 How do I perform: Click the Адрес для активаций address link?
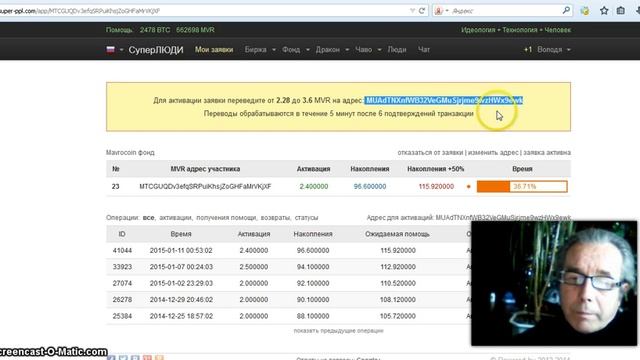coord(503,218)
